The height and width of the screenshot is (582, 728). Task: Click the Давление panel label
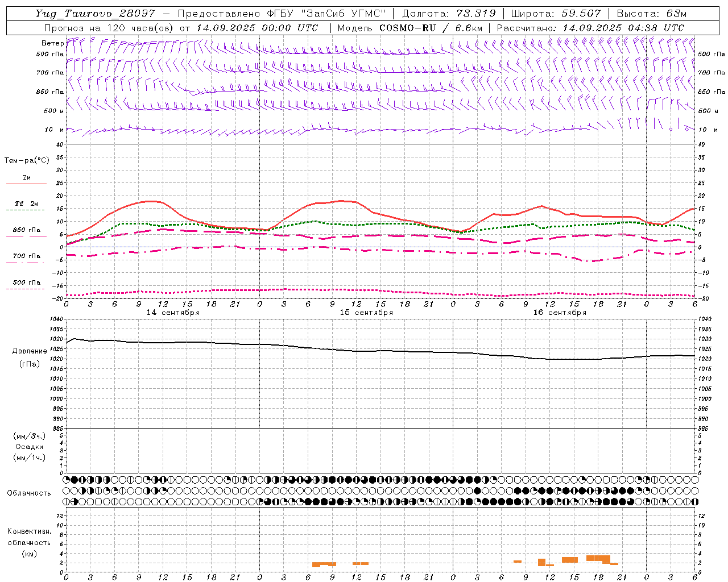click(x=30, y=351)
